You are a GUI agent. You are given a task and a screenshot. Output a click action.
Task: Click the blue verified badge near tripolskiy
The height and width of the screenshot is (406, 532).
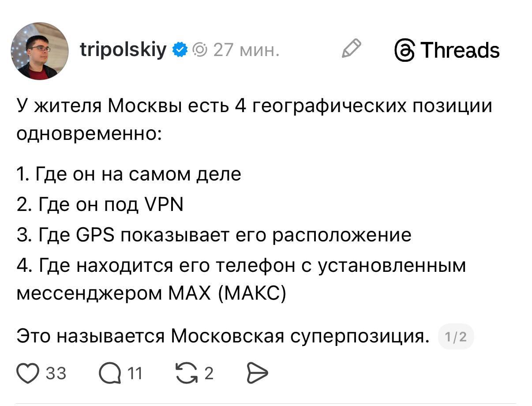coord(180,50)
